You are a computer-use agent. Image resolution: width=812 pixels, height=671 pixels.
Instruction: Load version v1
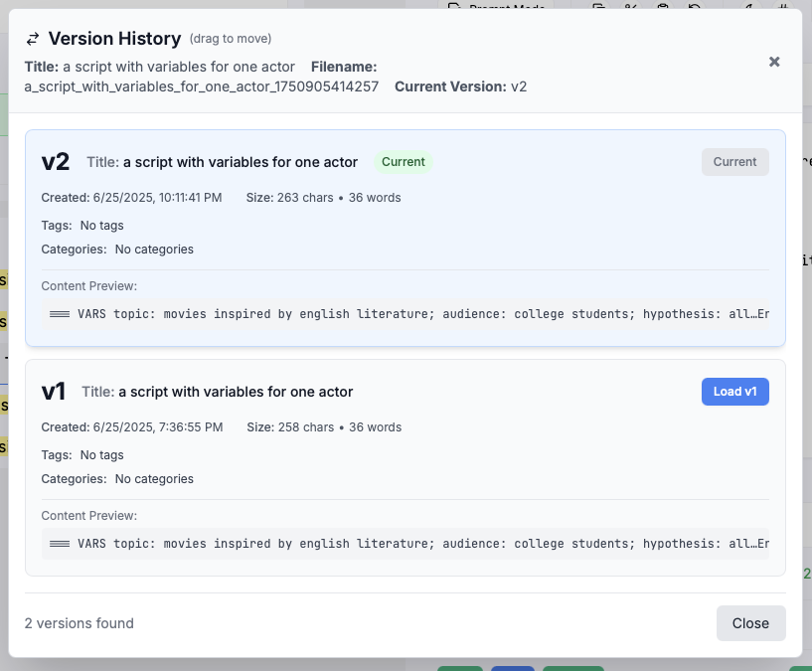734,392
